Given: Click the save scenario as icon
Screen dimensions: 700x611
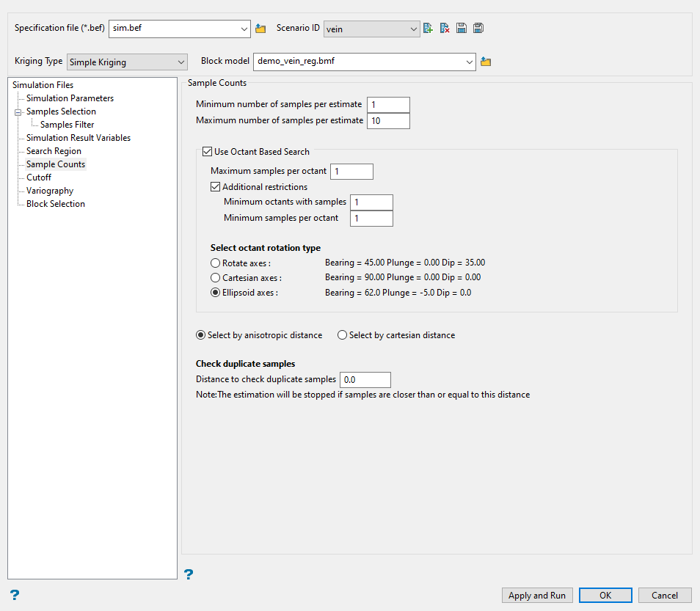Looking at the screenshot, I should pyautogui.click(x=478, y=29).
